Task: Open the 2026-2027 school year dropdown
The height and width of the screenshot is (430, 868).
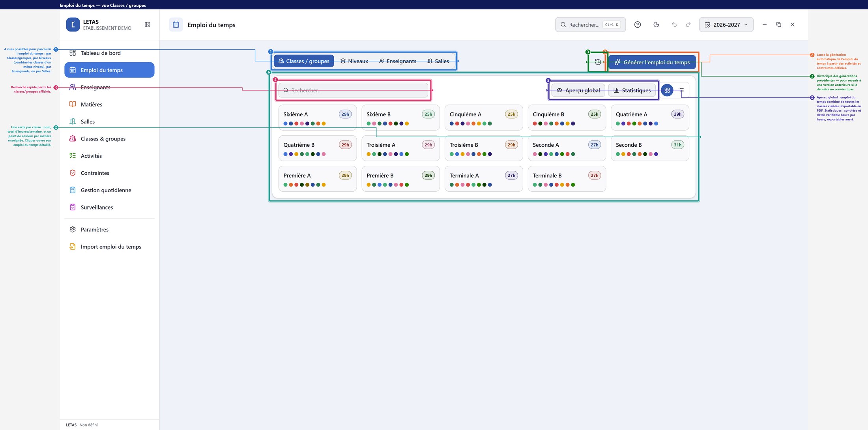Action: [726, 24]
